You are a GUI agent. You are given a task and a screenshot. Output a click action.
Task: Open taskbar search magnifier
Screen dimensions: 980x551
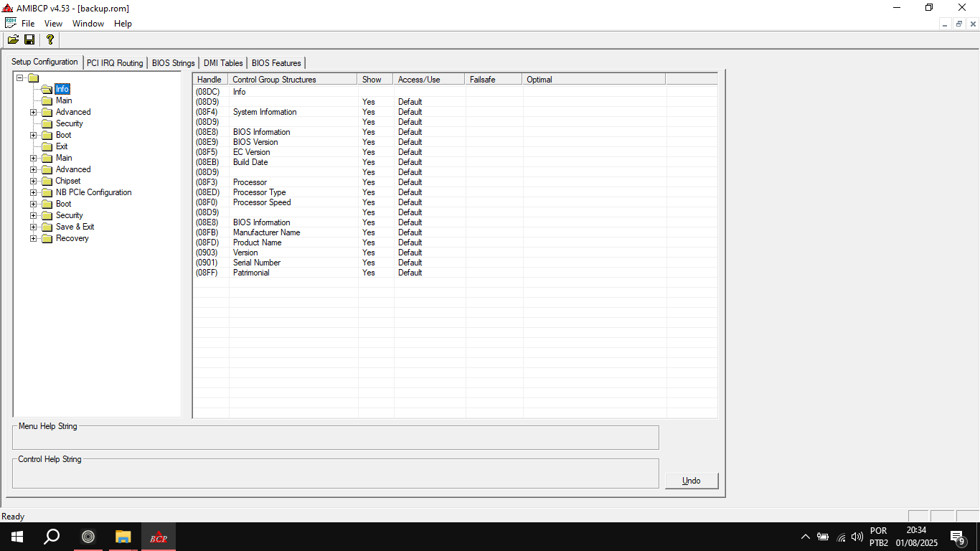click(52, 537)
